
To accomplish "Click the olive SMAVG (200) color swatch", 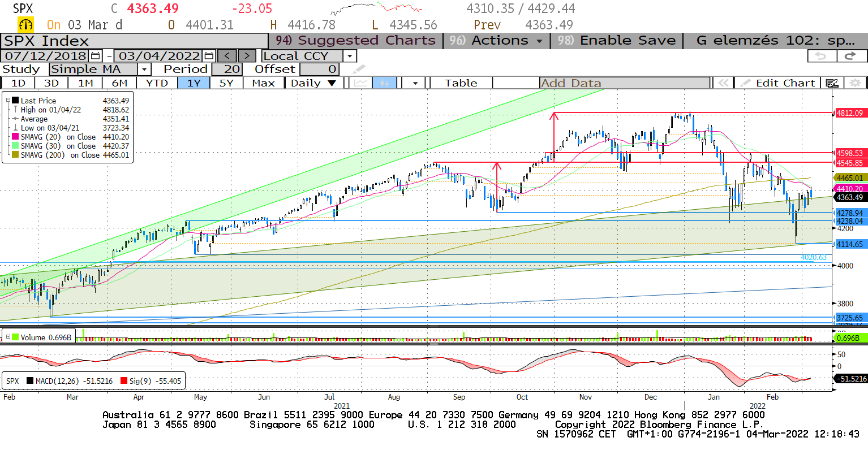I will (x=16, y=155).
